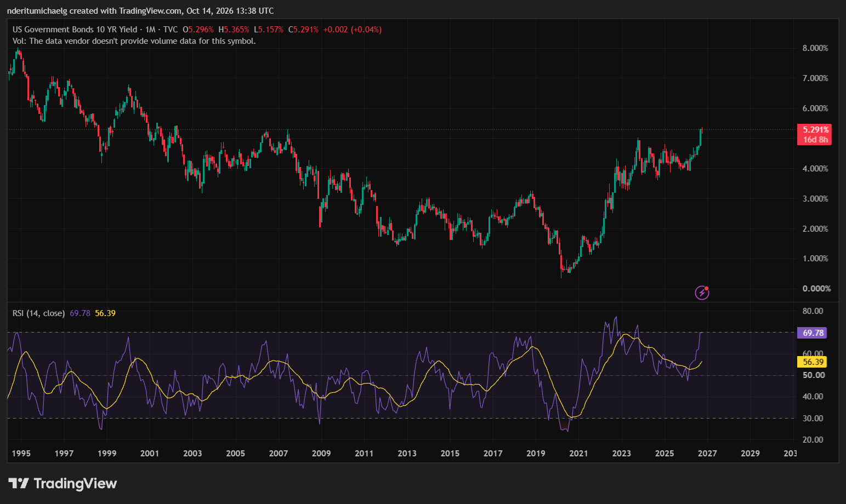Click the volume data unavailable message
Image resolution: width=846 pixels, height=504 pixels.
134,41
